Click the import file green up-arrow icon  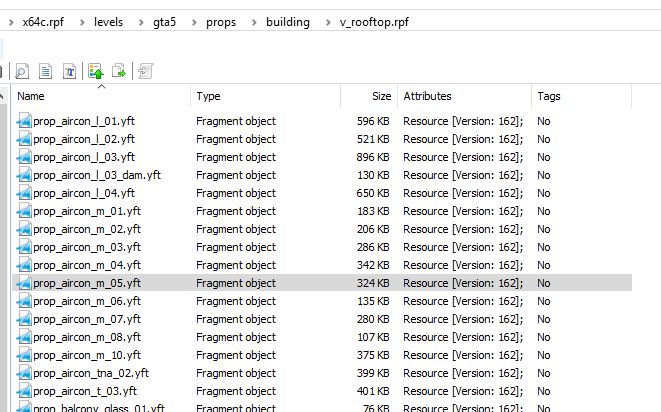point(96,71)
